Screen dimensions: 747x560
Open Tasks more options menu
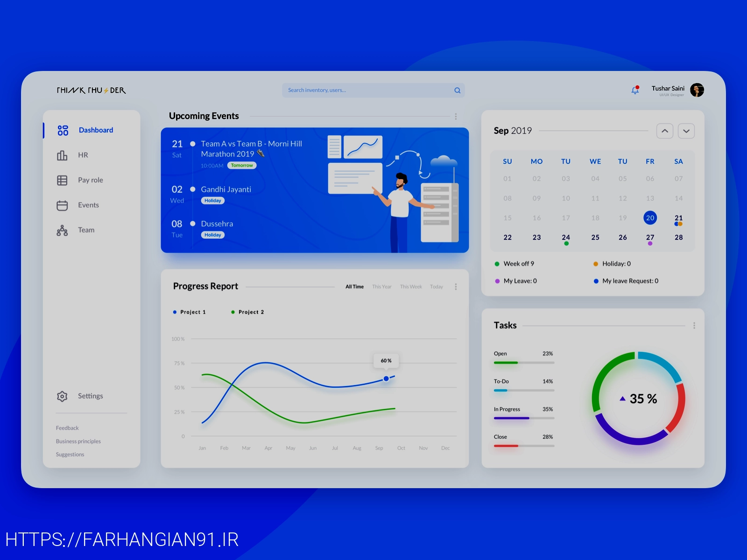pos(694,325)
